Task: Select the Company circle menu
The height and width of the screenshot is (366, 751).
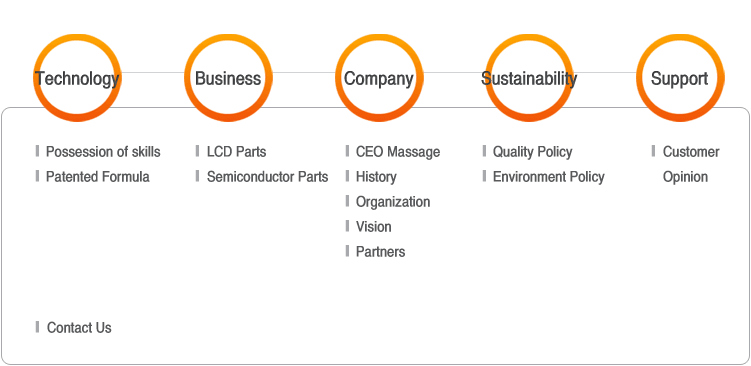Action: [x=379, y=78]
